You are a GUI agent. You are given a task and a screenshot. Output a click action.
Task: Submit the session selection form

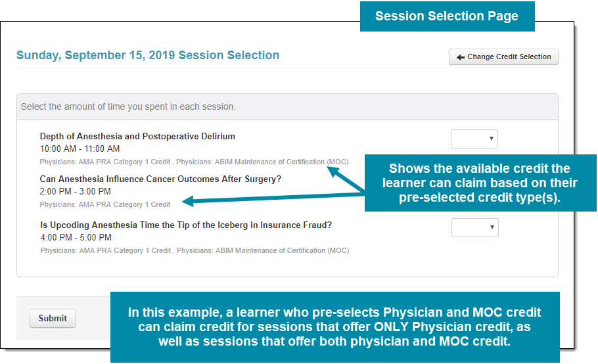pyautogui.click(x=53, y=318)
